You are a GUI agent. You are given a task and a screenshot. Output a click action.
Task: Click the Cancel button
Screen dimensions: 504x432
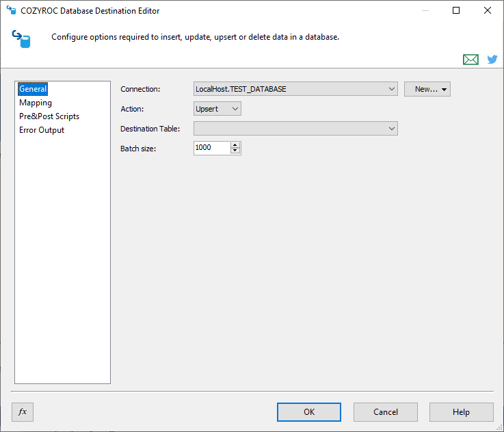click(386, 412)
